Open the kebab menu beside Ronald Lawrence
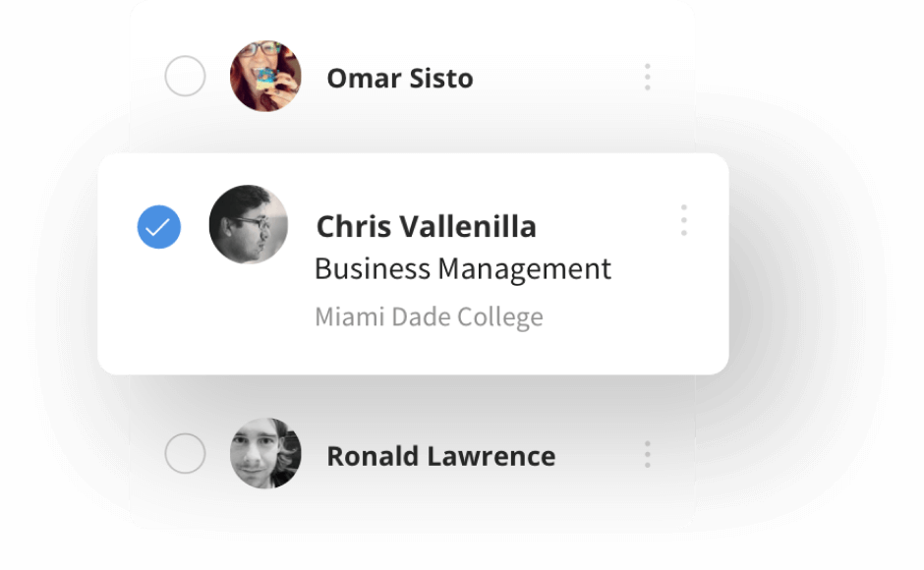This screenshot has width=924, height=570. click(647, 454)
